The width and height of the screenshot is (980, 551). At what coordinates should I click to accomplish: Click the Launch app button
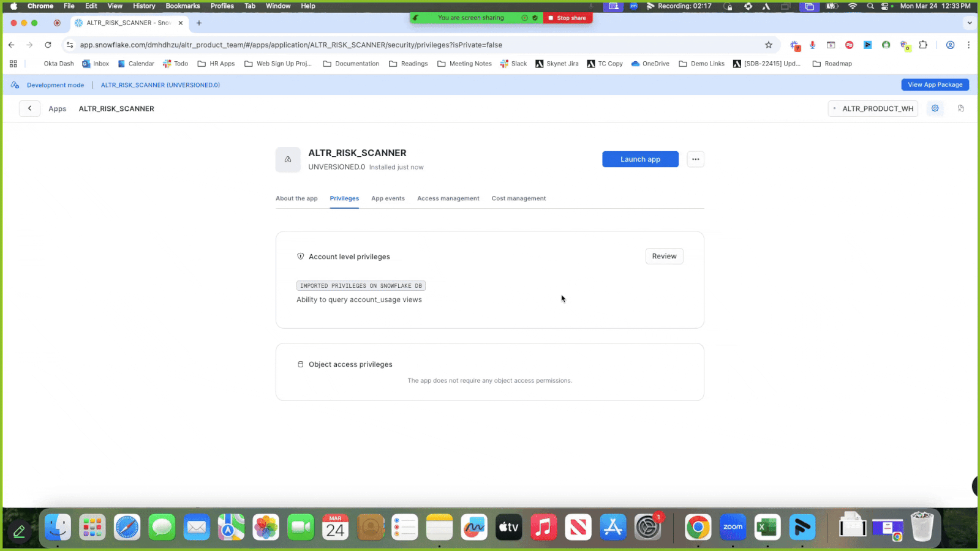click(640, 159)
